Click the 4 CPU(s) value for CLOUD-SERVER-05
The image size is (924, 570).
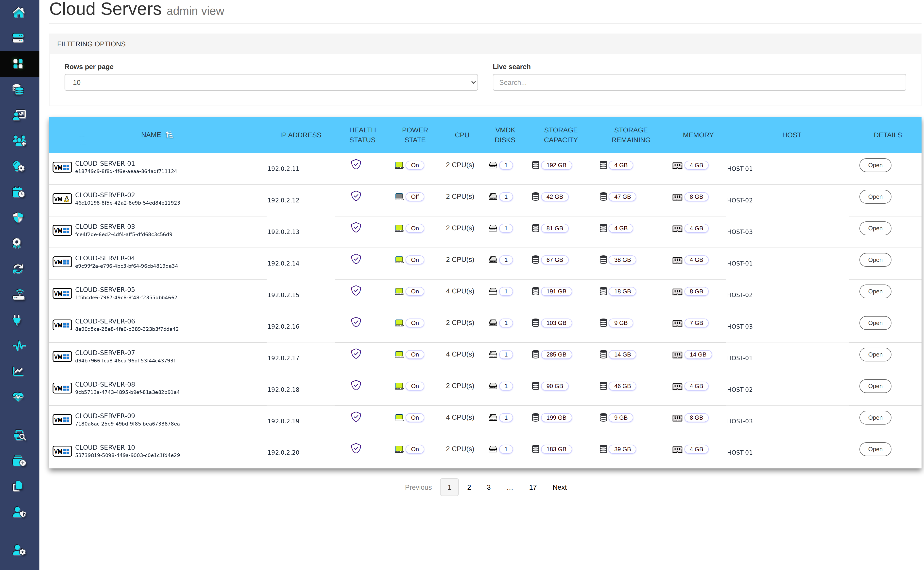pyautogui.click(x=460, y=291)
